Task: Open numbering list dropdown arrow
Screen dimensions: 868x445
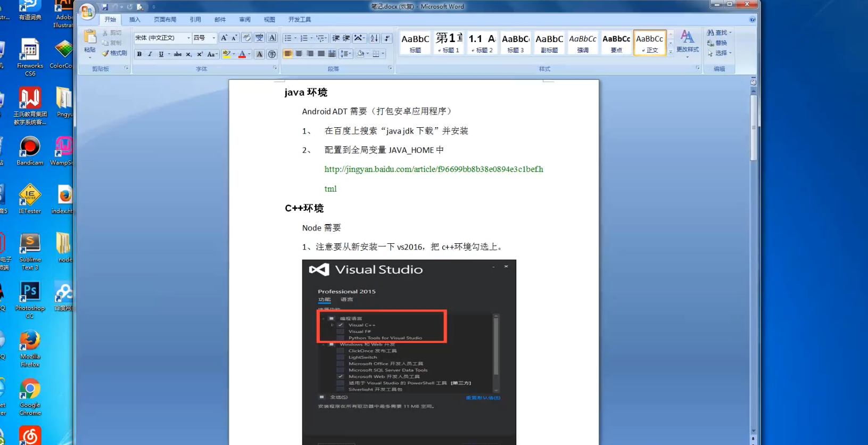Action: (x=311, y=38)
